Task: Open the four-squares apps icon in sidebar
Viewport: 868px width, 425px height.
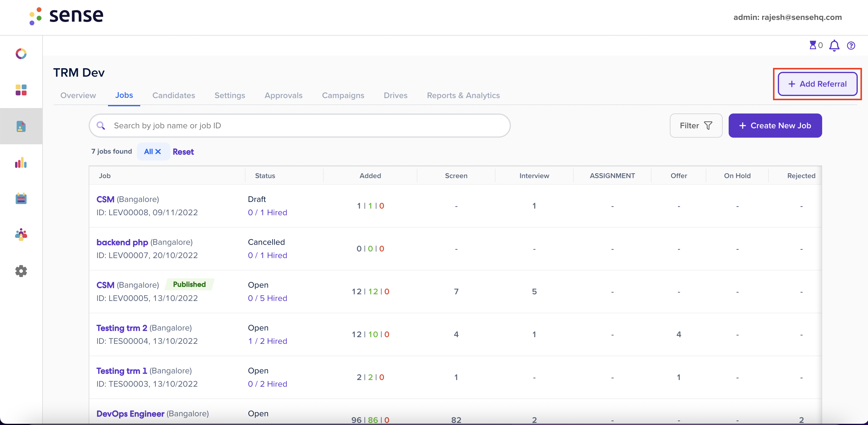Action: [x=21, y=90]
